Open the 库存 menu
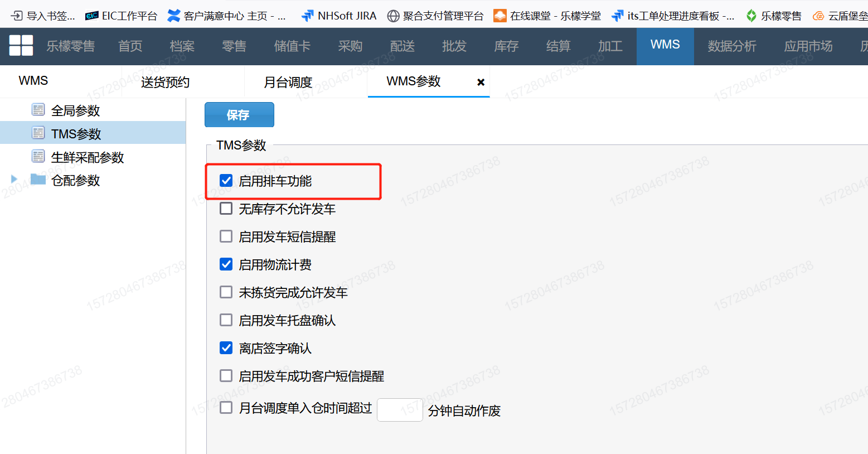The image size is (868, 454). (506, 46)
